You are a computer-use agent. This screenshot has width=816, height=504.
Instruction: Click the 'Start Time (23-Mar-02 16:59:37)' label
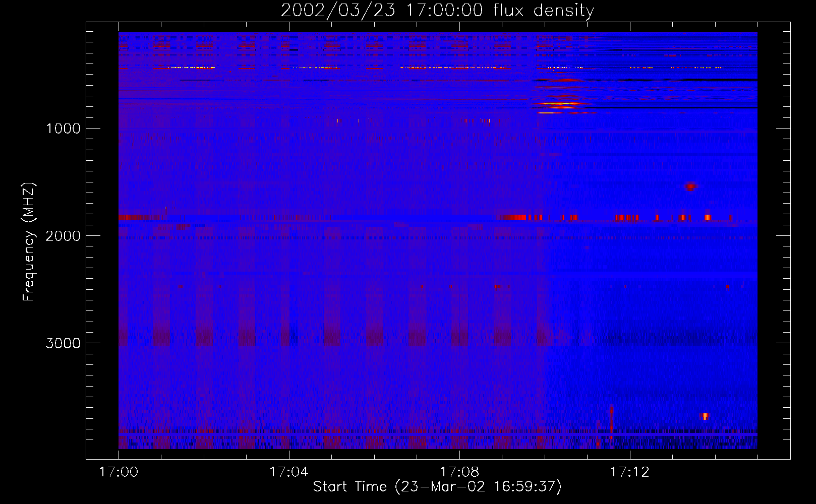(x=437, y=487)
